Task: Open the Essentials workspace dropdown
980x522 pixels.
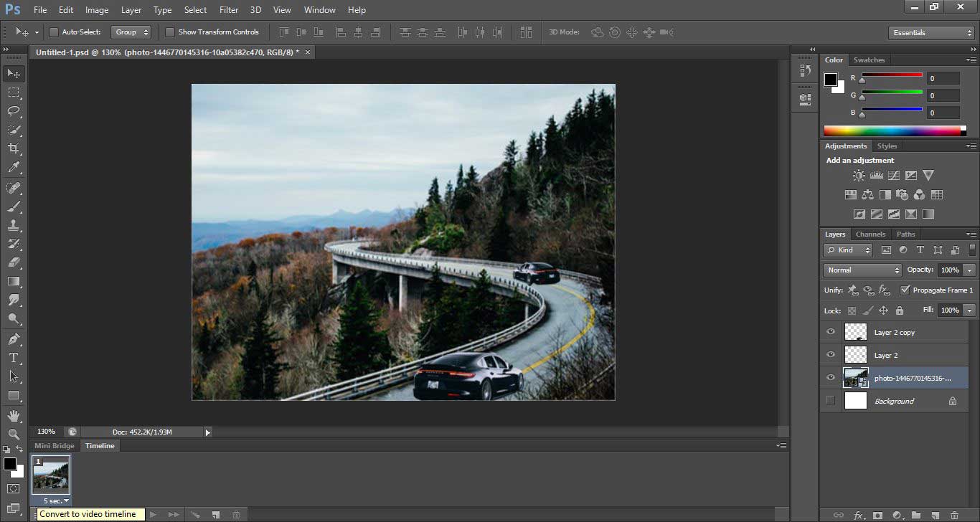Action: (930, 33)
